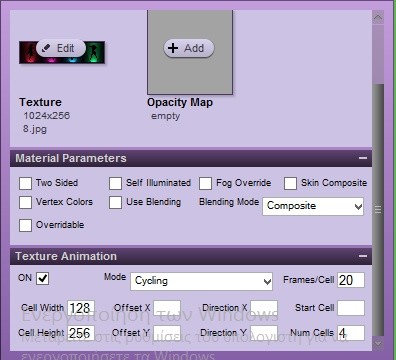The width and height of the screenshot is (396, 360).
Task: Click the Direction X input field
Action: 264,308
